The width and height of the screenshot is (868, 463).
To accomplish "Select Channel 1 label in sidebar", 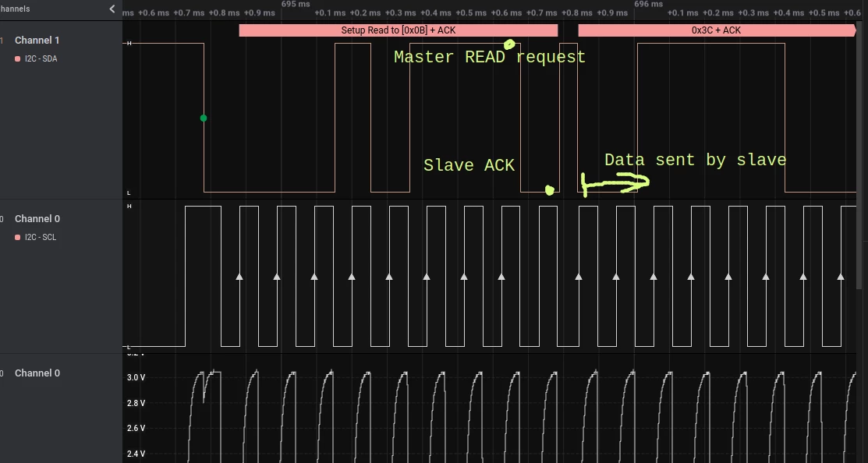I will tap(37, 41).
